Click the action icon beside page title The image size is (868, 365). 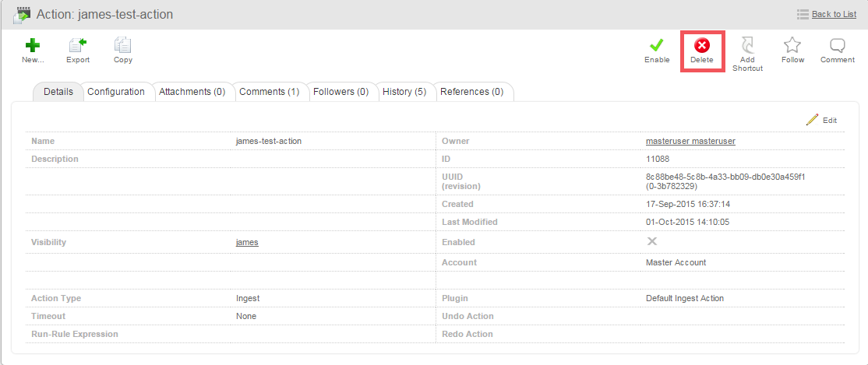point(22,15)
